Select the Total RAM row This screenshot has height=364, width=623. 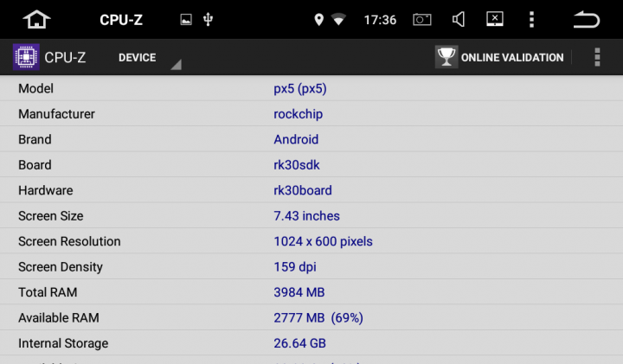point(311,292)
